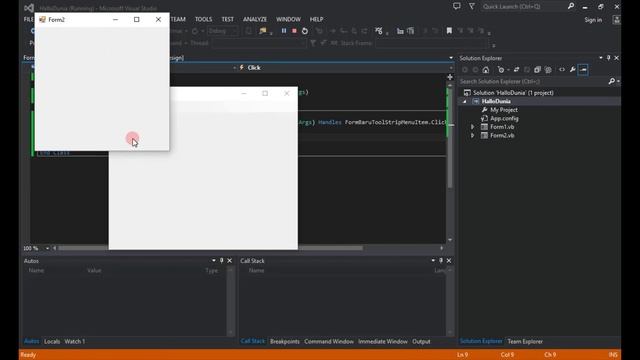Click the editor horizontal scrollbar thumb

point(210,248)
